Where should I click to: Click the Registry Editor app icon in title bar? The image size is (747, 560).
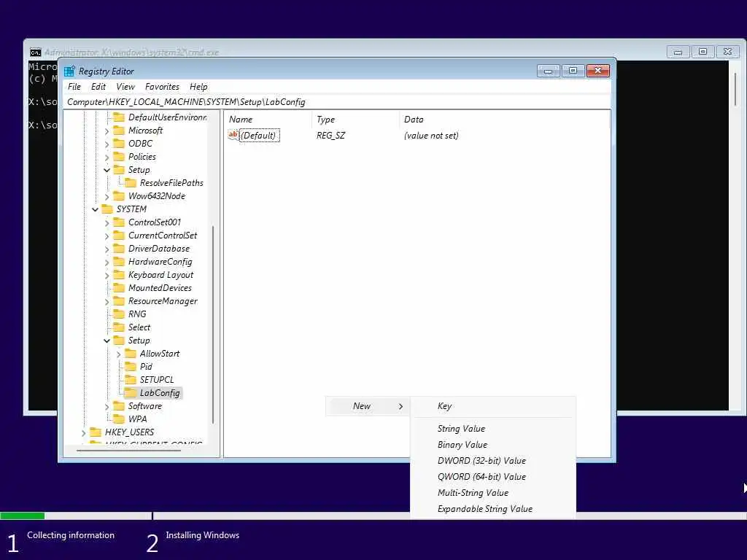[x=69, y=71]
